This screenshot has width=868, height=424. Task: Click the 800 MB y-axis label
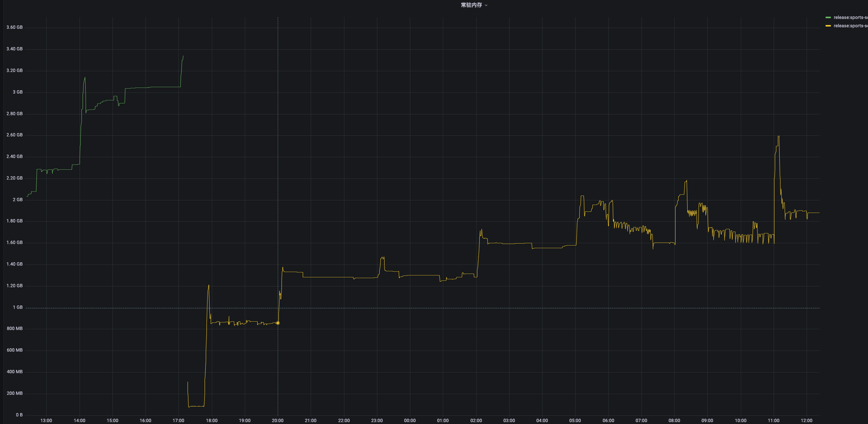pyautogui.click(x=15, y=329)
